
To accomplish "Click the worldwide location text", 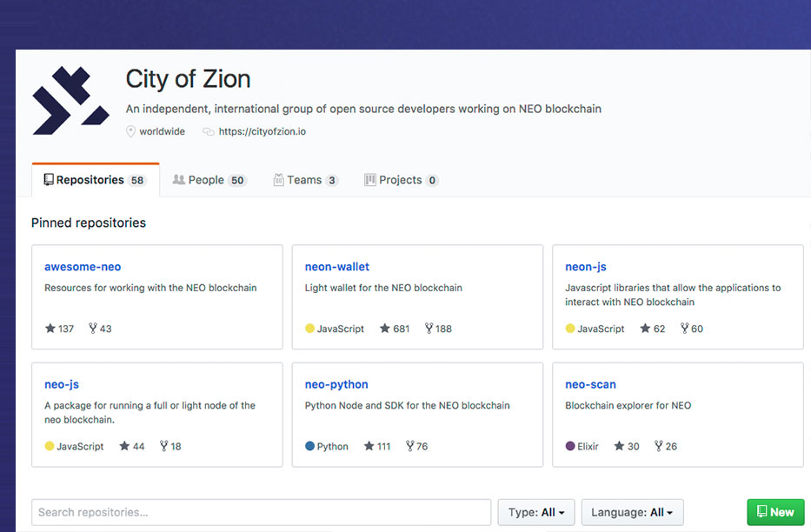I will [x=162, y=131].
